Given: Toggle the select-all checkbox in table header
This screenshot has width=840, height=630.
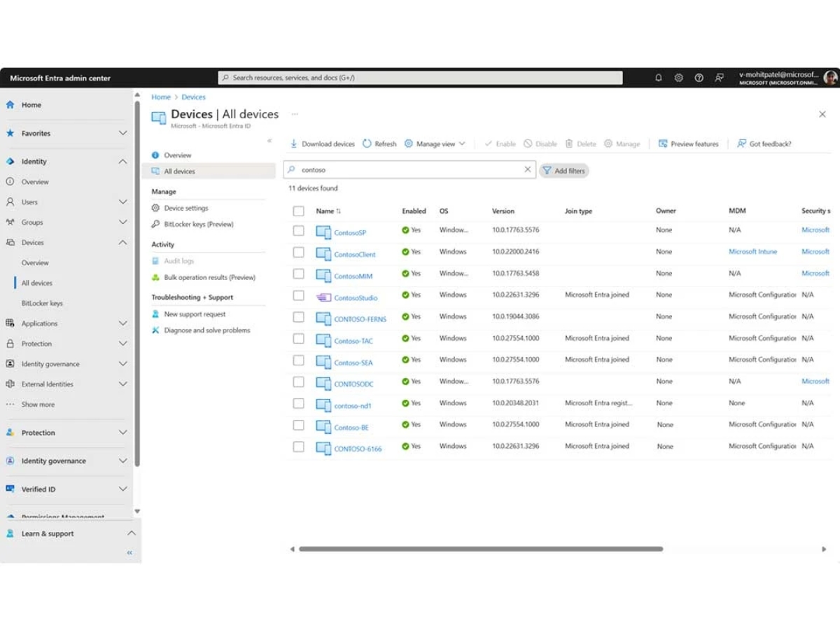Looking at the screenshot, I should point(299,211).
